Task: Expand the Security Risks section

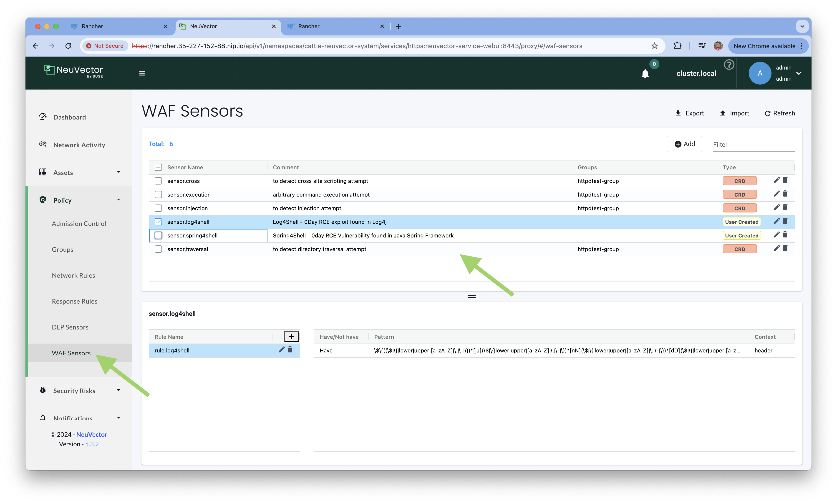Action: click(x=118, y=390)
